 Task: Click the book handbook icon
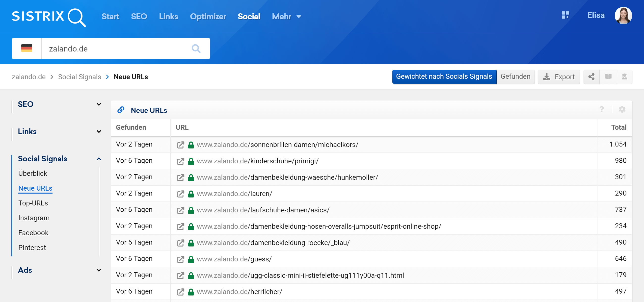pyautogui.click(x=608, y=77)
